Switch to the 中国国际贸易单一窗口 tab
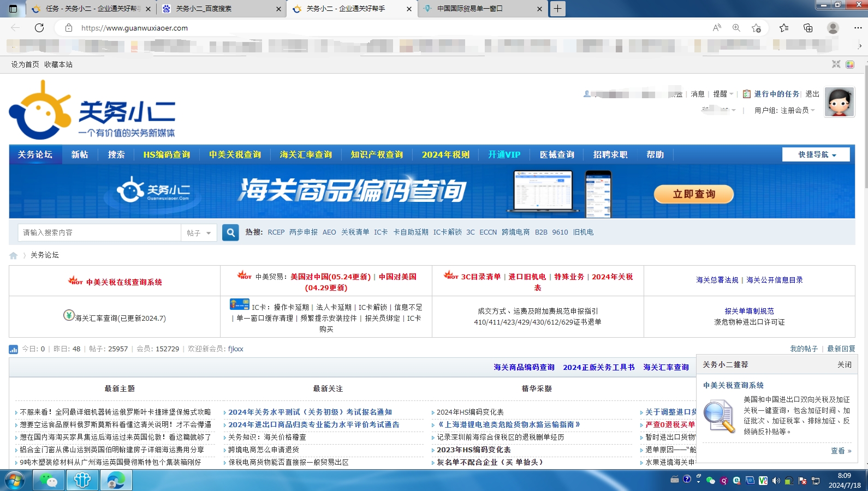Image resolution: width=868 pixels, height=491 pixels. [483, 9]
